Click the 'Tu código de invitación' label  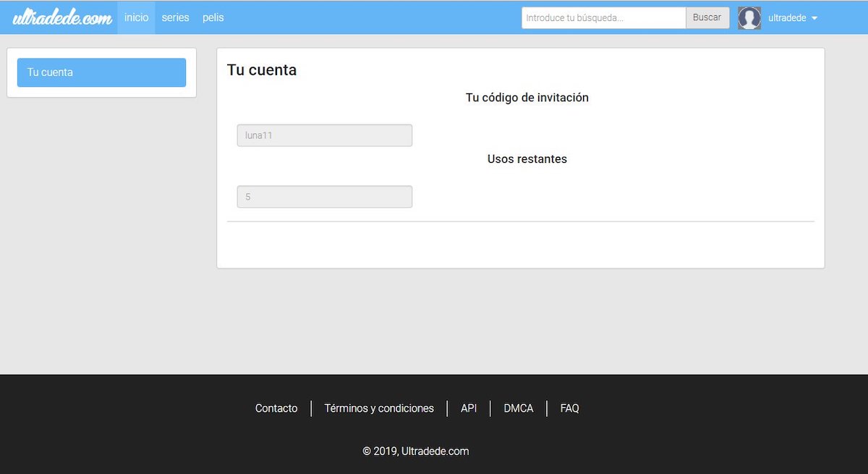[x=527, y=98]
